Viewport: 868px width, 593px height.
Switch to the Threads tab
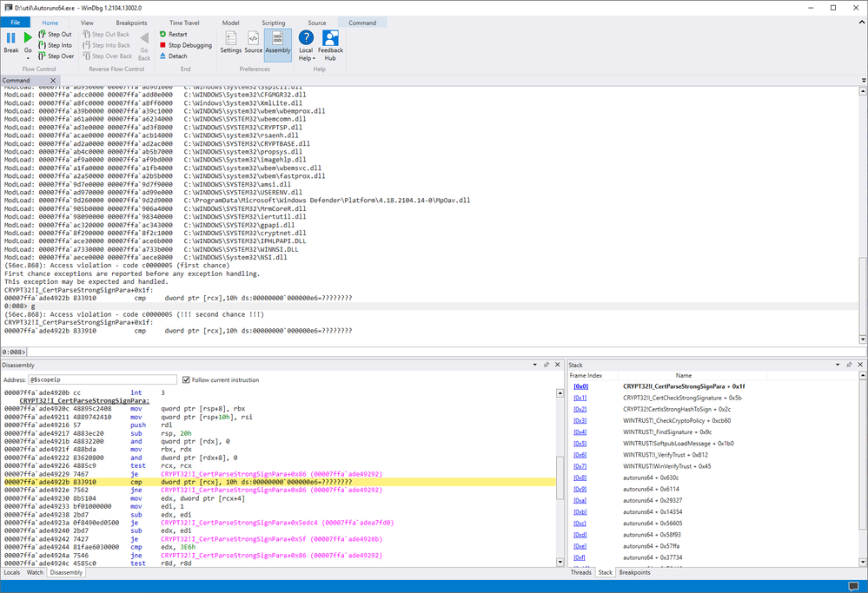(x=580, y=572)
